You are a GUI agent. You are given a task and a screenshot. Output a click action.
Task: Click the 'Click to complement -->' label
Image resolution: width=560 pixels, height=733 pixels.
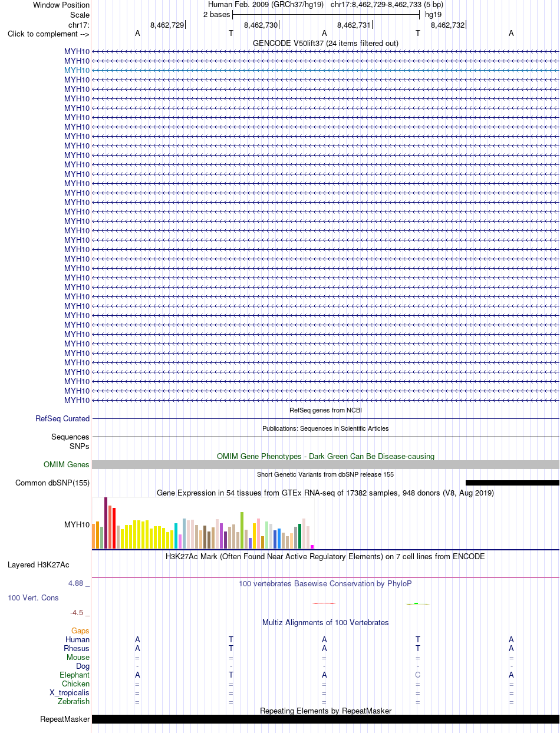pos(48,34)
